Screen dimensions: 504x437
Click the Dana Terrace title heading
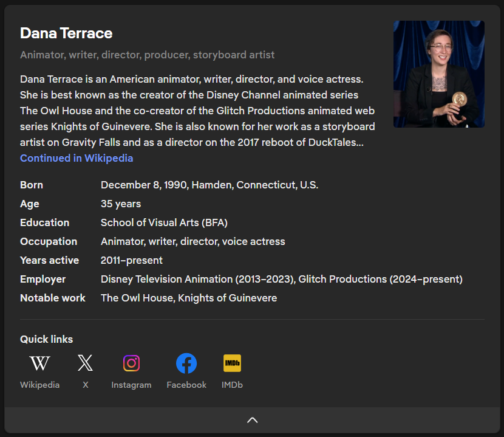66,33
